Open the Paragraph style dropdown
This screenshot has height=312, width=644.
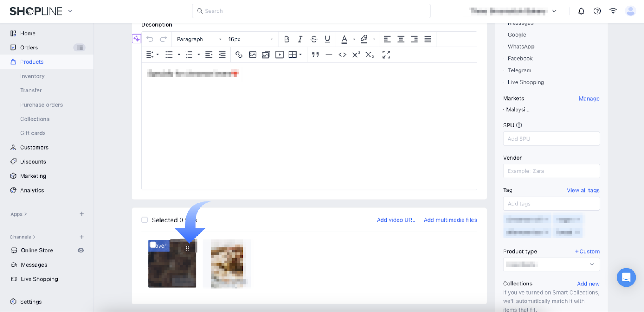pyautogui.click(x=199, y=39)
